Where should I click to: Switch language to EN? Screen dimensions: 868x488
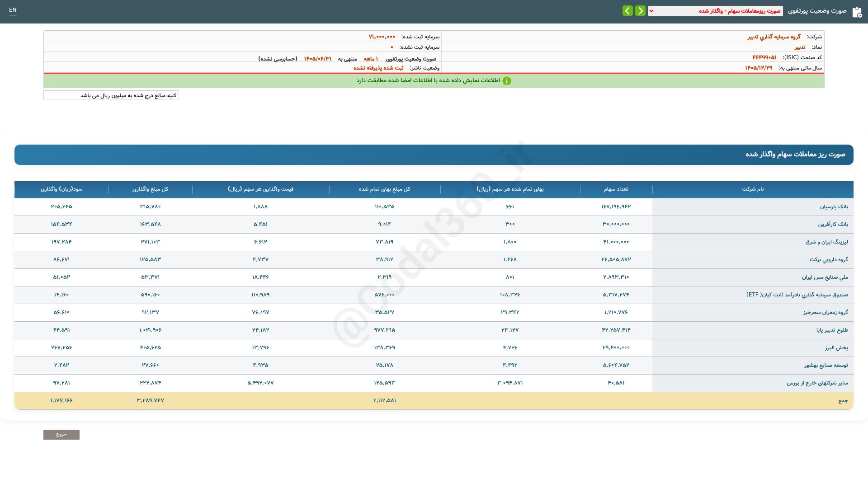pos(13,10)
